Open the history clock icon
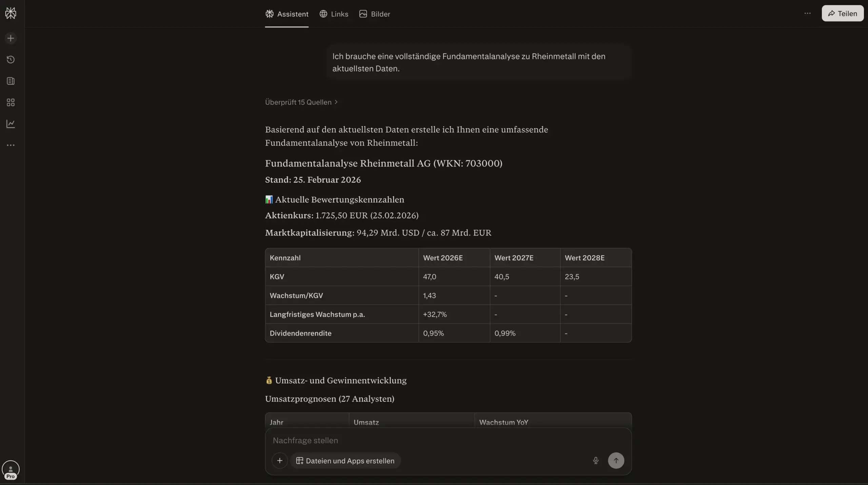The width and height of the screenshot is (868, 485). click(x=11, y=60)
